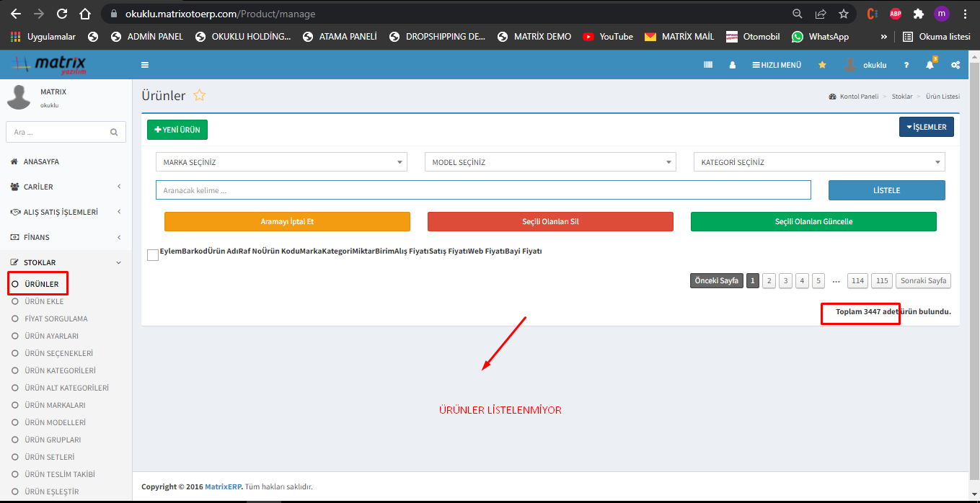This screenshot has height=503, width=980.
Task: Favorite the page with star beside Ürünler
Action: pos(200,96)
